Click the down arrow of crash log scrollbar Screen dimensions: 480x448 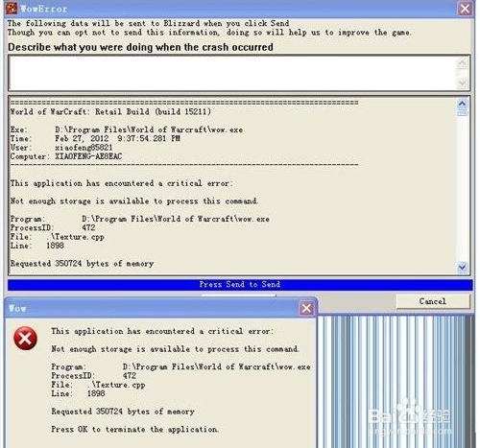pos(462,268)
